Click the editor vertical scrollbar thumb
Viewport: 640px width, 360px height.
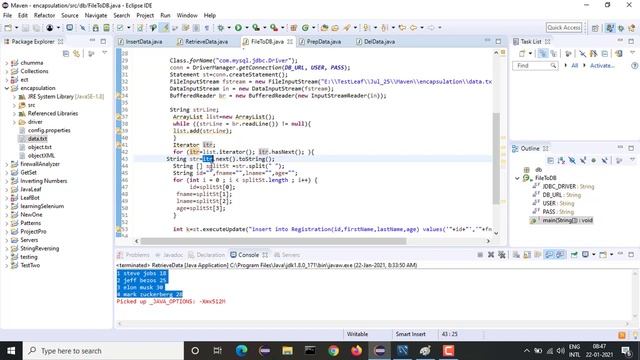click(x=496, y=158)
